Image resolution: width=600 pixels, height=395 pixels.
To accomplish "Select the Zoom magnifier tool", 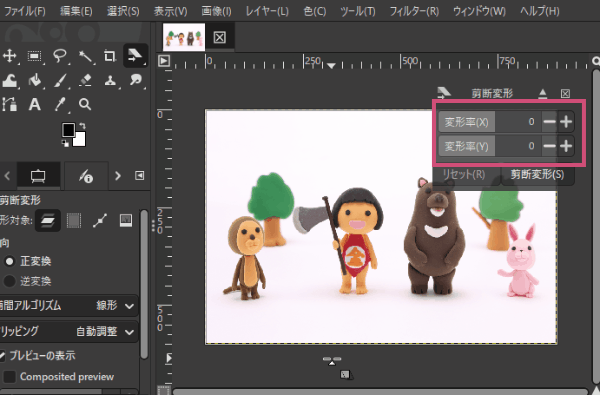I will pyautogui.click(x=85, y=104).
